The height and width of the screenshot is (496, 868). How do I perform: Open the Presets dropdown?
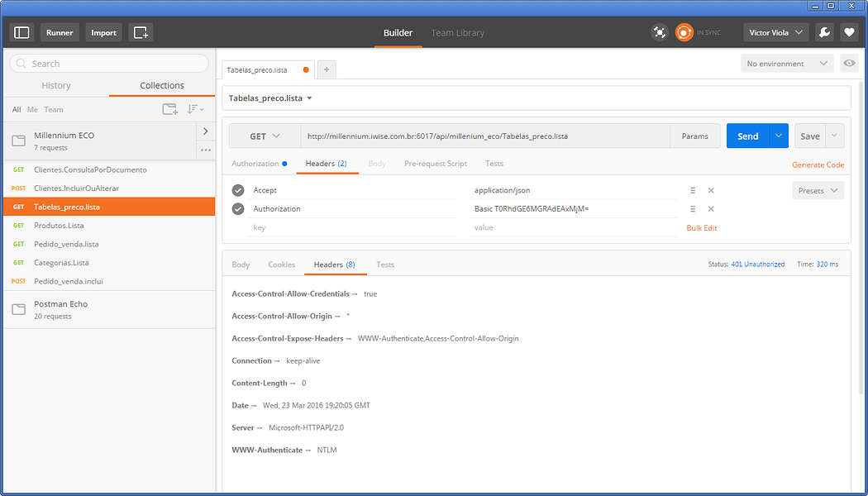coord(818,190)
